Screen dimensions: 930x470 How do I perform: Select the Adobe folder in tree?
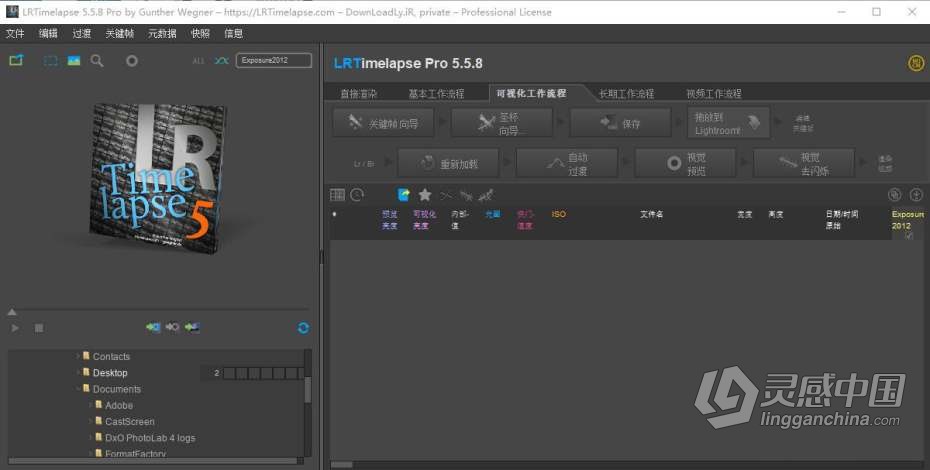(119, 405)
